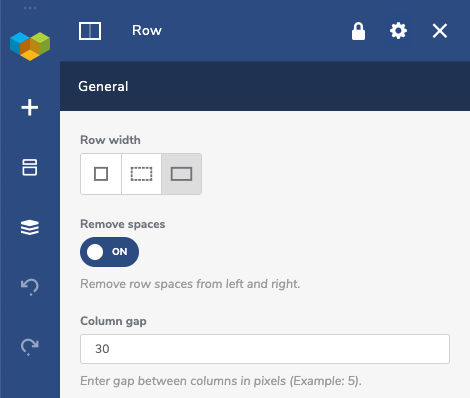The image size is (470, 398).
Task: Select full-width row width option
Action: point(181,174)
